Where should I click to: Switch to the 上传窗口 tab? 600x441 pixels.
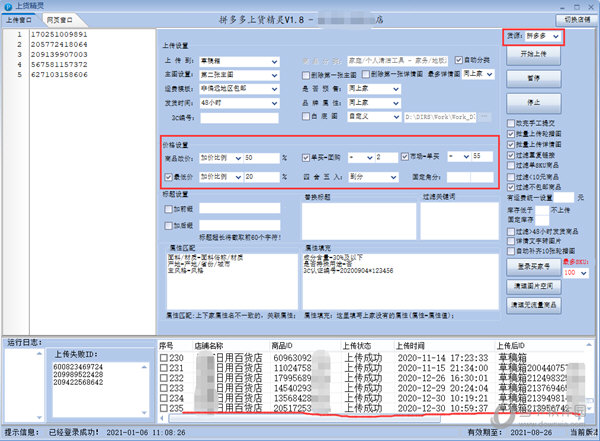tap(19, 20)
